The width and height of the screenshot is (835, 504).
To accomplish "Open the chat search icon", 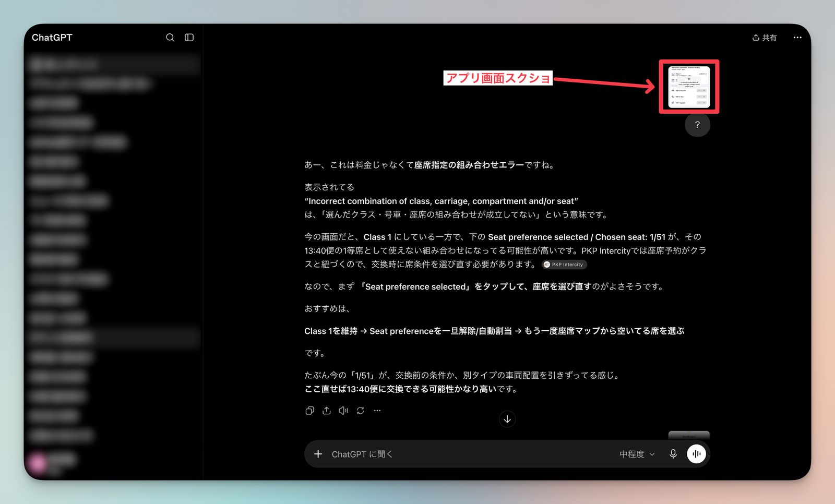I will [170, 38].
